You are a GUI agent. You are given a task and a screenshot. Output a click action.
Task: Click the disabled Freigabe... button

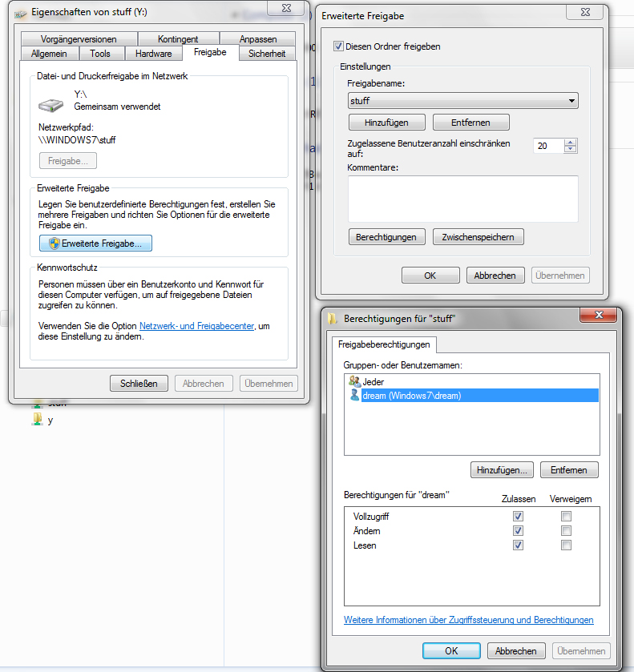(68, 161)
